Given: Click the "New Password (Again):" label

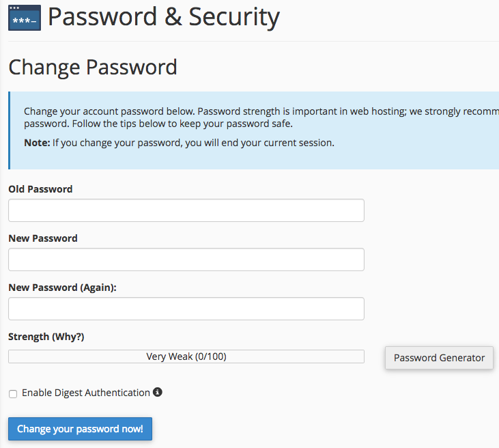Looking at the screenshot, I should (62, 288).
